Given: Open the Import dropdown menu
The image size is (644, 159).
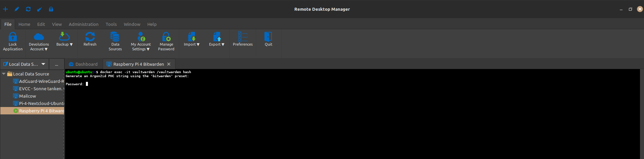Looking at the screenshot, I should (192, 44).
